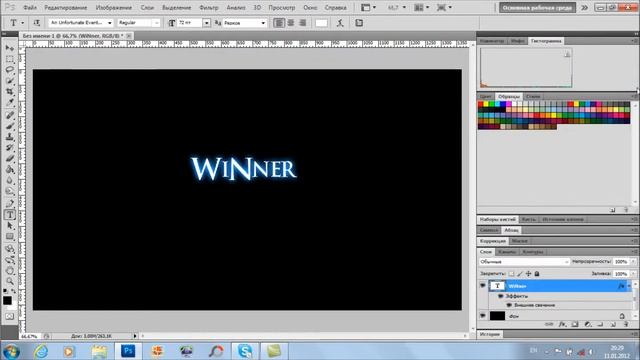Create new adjustment layer icon
Image resolution: width=640 pixels, height=360 pixels.
(x=588, y=324)
